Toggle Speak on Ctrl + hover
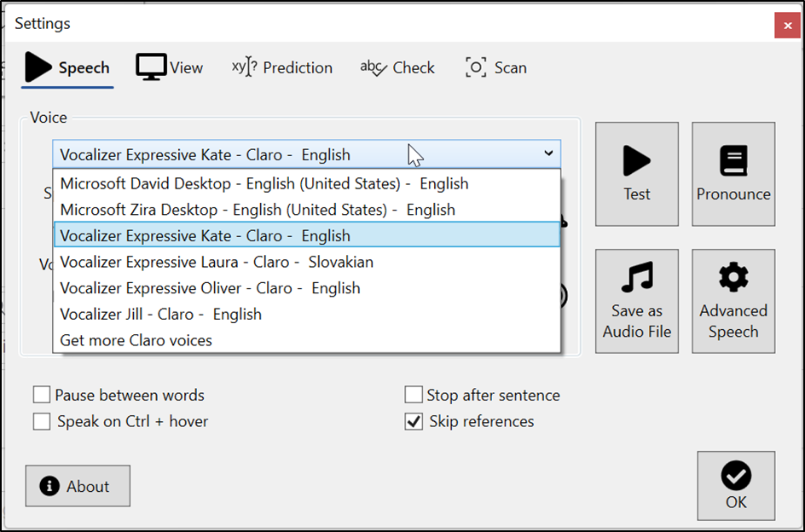 tap(42, 421)
